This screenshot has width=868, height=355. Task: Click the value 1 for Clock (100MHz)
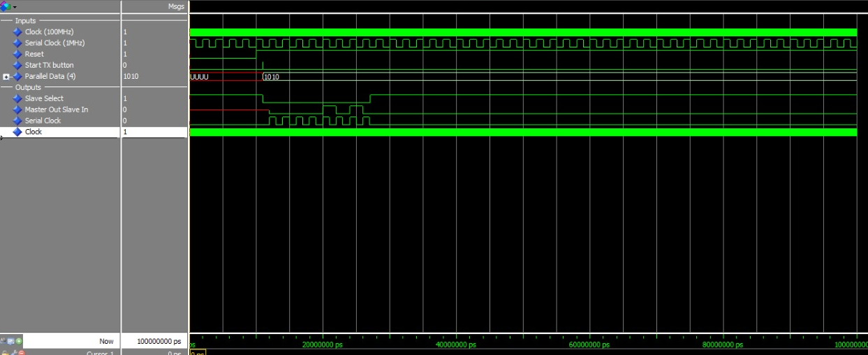(x=125, y=32)
